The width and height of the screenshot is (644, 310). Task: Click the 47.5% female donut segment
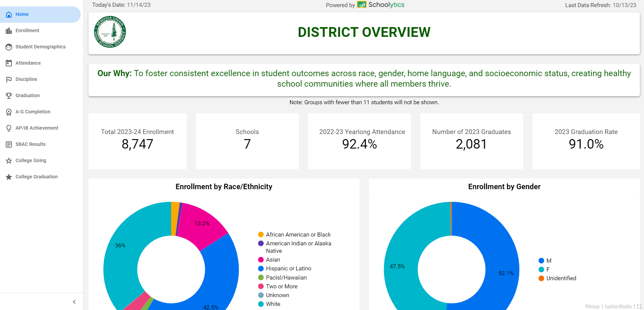coord(402,267)
